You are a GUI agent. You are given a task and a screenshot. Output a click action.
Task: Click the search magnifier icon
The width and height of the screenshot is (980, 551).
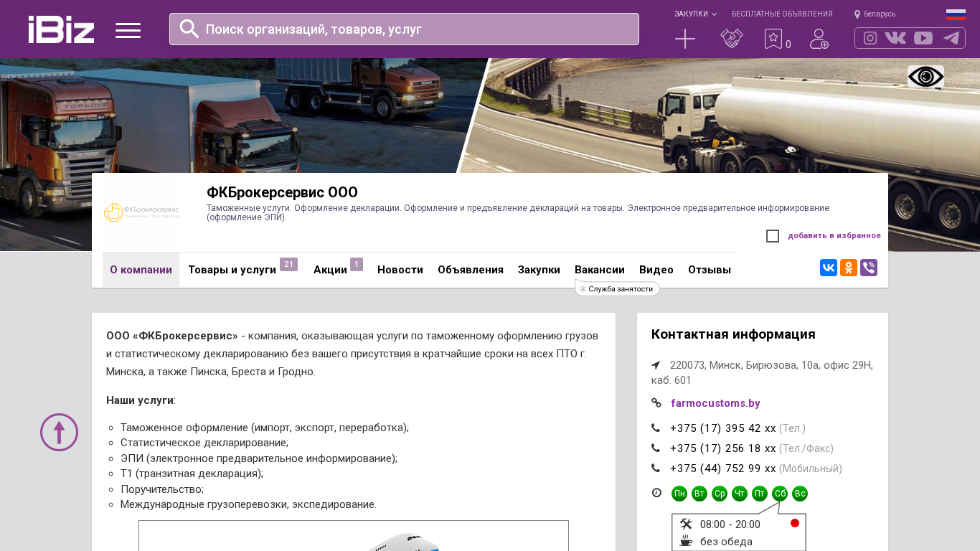coord(189,29)
